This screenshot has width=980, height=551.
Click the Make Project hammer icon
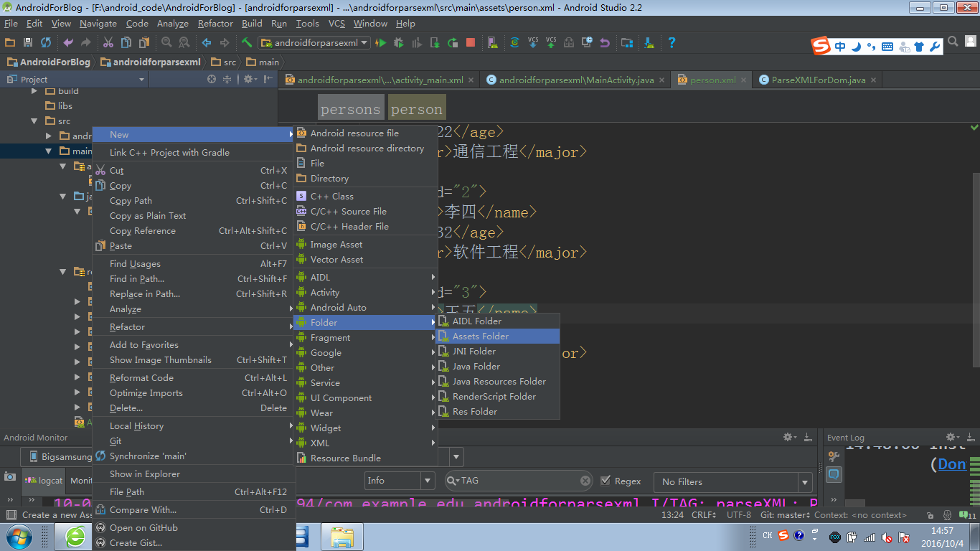pos(247,42)
